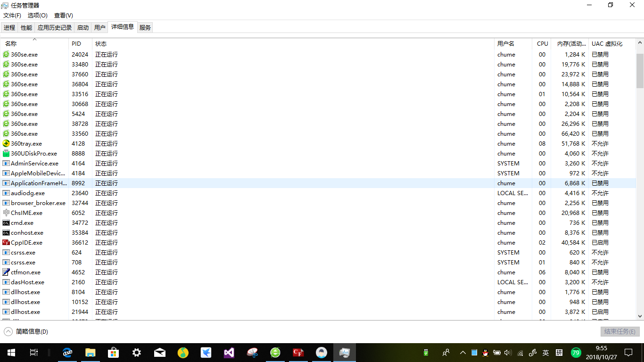Click the csrss.exe row with PID 624
The height and width of the screenshot is (362, 644).
click(x=318, y=252)
